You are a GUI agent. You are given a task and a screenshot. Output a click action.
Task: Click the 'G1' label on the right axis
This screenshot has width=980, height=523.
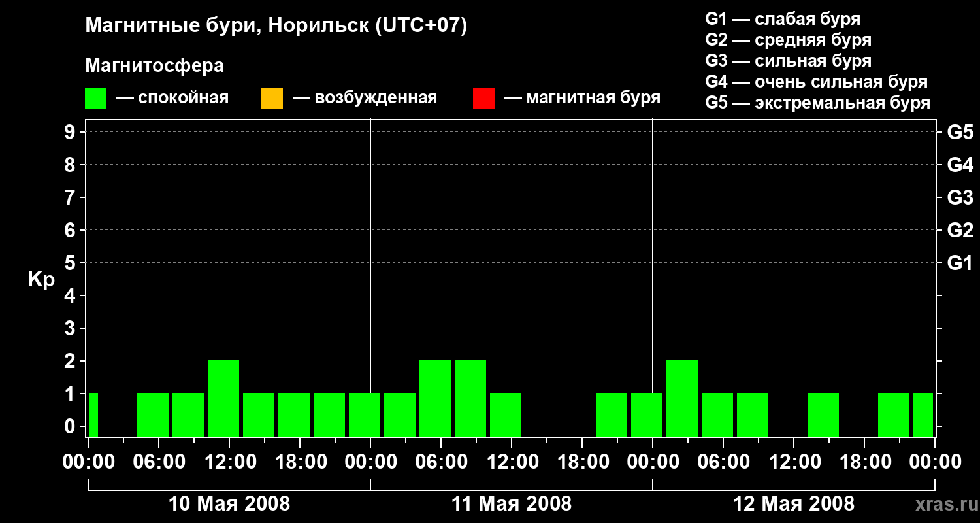coord(960,263)
